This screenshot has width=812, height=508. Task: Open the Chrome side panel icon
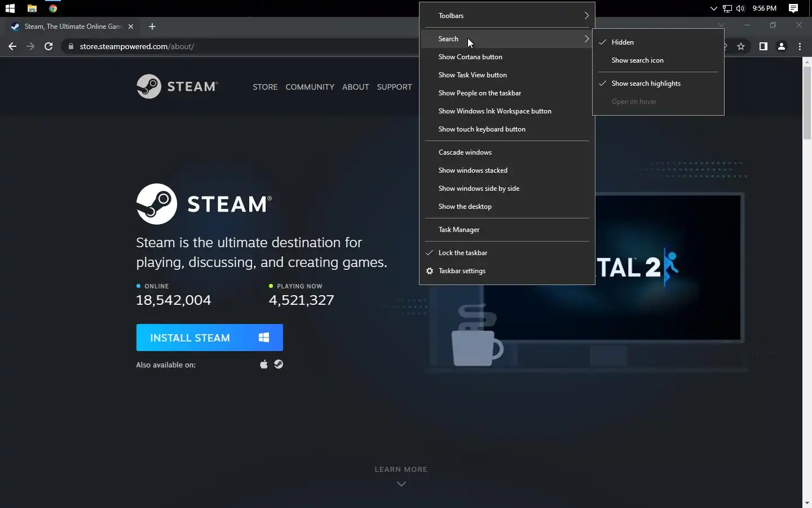coord(763,46)
